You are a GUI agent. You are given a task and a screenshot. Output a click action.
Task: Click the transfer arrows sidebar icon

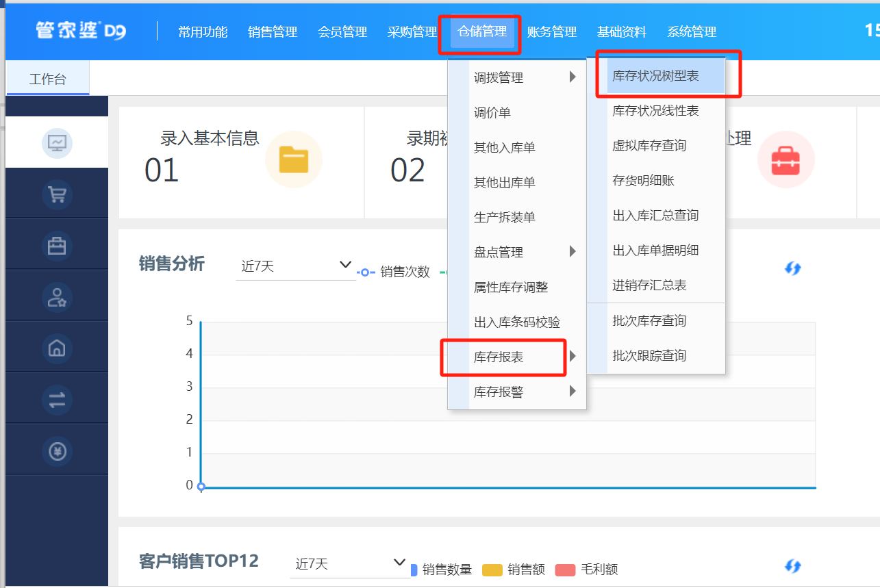tap(57, 400)
